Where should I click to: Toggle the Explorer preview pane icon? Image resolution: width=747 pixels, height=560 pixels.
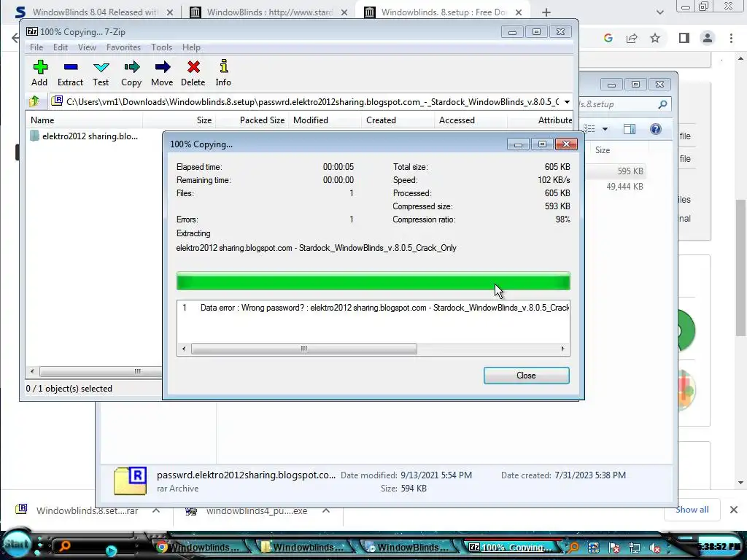[630, 129]
